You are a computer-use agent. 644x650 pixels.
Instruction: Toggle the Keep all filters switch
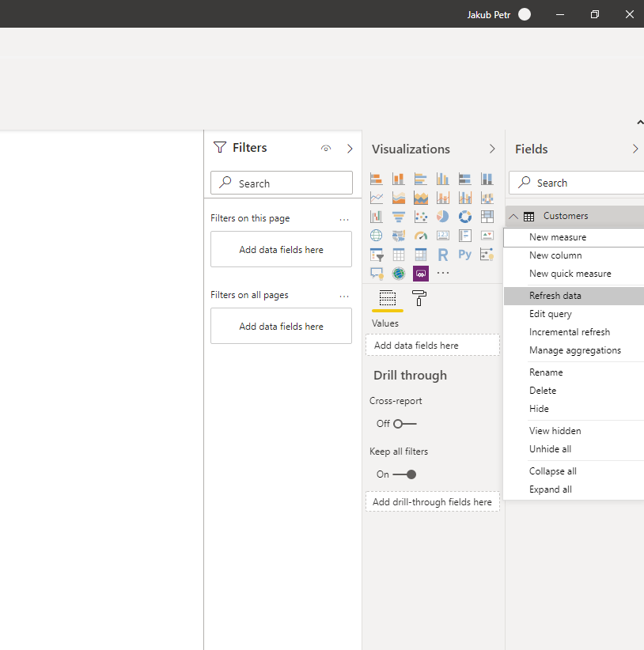point(405,474)
